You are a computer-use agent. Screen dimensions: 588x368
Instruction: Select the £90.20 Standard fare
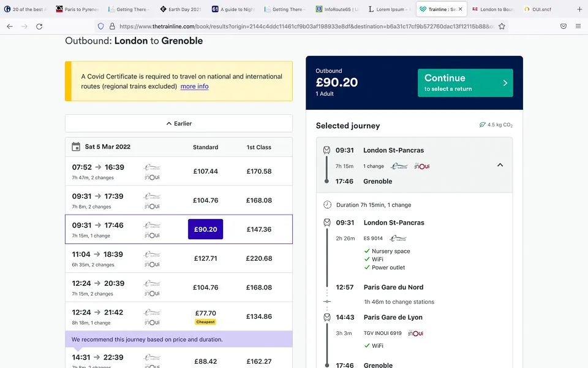(x=206, y=229)
